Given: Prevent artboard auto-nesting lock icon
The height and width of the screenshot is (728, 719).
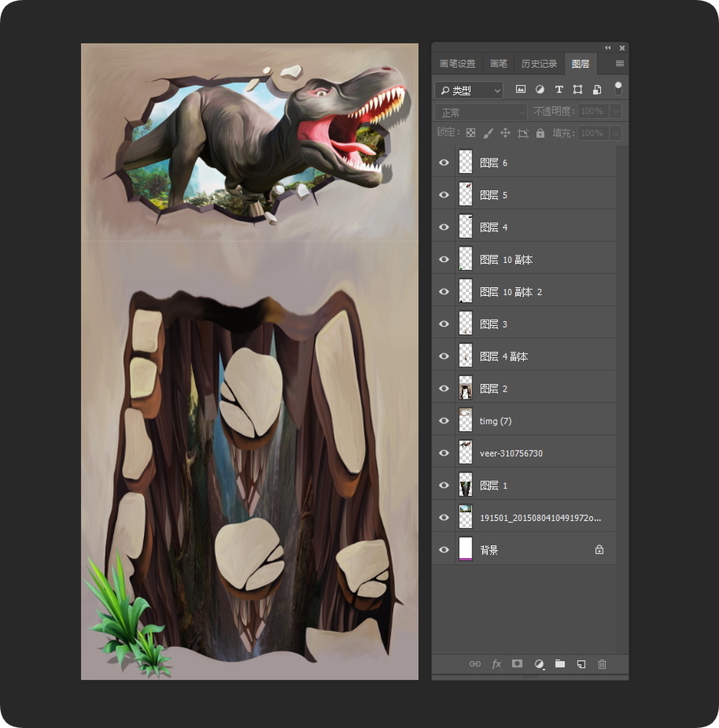Looking at the screenshot, I should (x=522, y=133).
